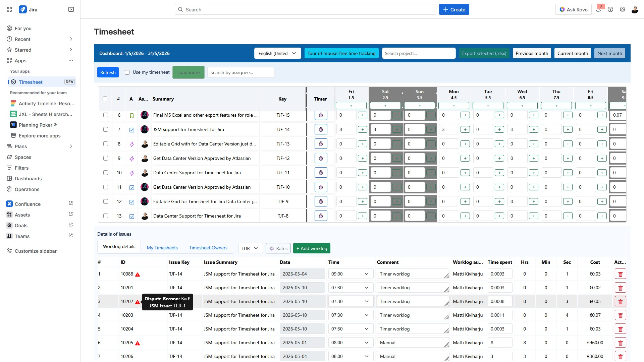Viewport: 644px width, 362px height.
Task: Open the English (United language dropdown
Action: coord(277,53)
